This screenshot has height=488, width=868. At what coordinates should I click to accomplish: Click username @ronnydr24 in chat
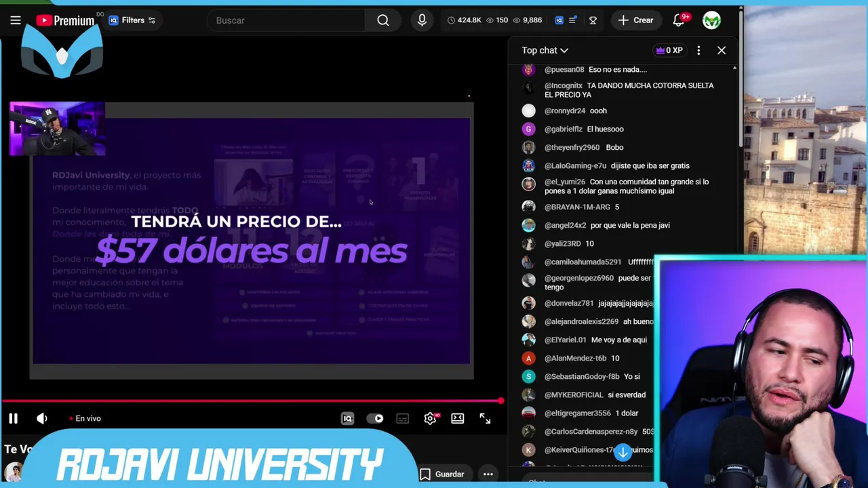(564, 110)
